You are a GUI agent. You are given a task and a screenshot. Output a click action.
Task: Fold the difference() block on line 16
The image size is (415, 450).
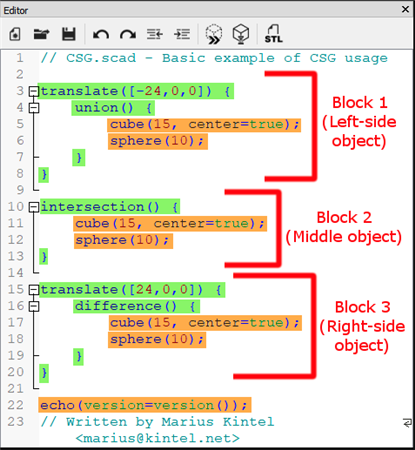click(34, 306)
